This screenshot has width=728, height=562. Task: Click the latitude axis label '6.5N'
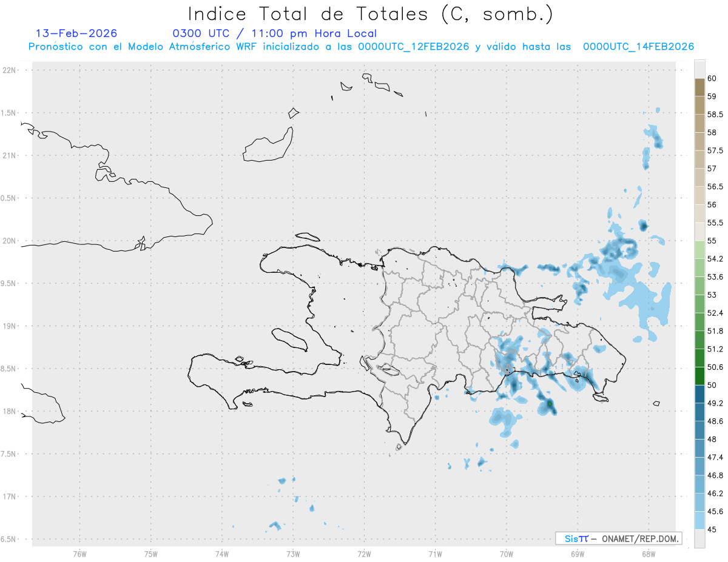point(8,539)
